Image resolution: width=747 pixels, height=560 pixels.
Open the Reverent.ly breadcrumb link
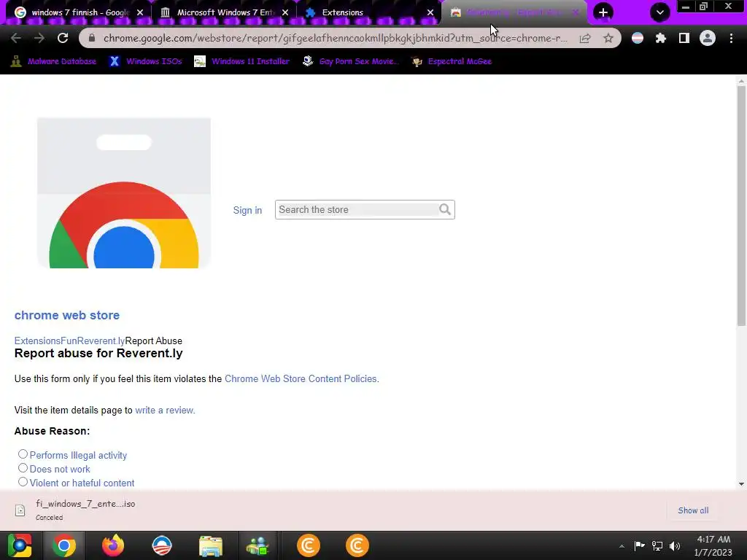point(101,341)
